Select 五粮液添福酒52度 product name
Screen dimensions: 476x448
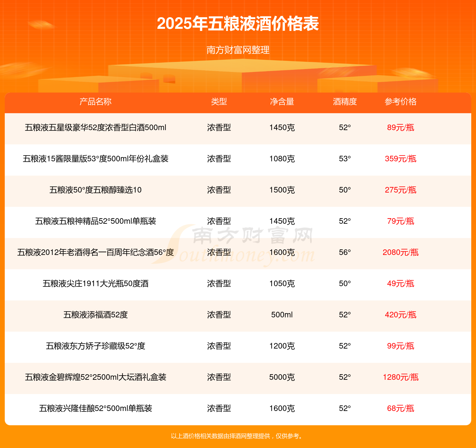pos(95,315)
